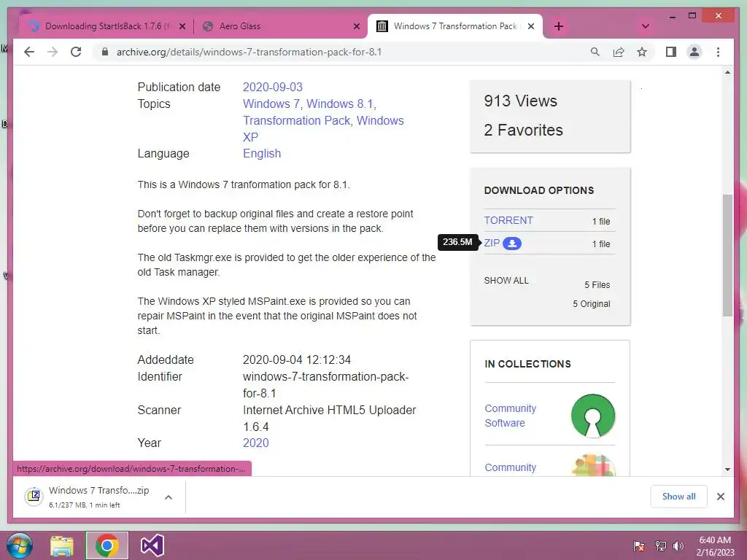Click the 2 Favorites text
Screen dimensions: 747x560
click(523, 130)
